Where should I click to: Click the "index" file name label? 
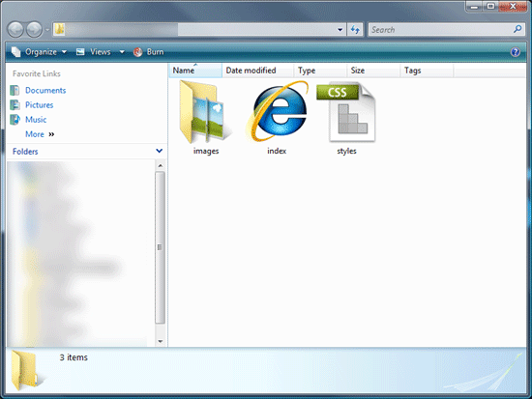pyautogui.click(x=277, y=151)
